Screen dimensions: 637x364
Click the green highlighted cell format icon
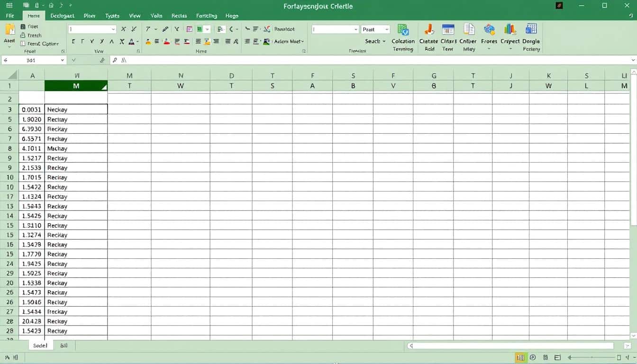pyautogui.click(x=200, y=29)
